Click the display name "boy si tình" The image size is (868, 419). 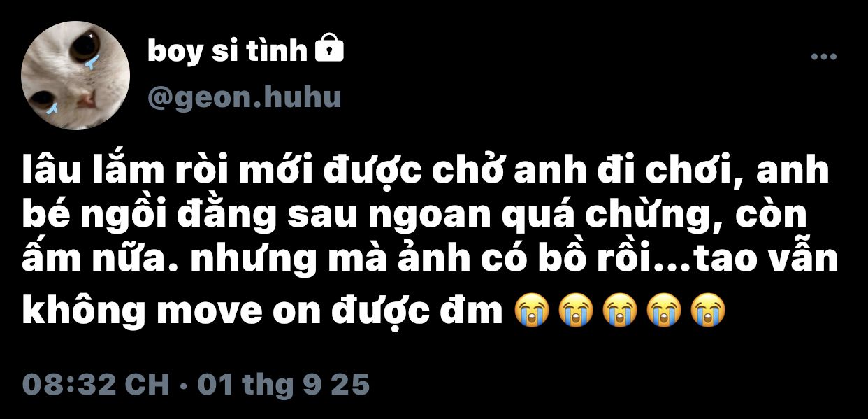227,51
